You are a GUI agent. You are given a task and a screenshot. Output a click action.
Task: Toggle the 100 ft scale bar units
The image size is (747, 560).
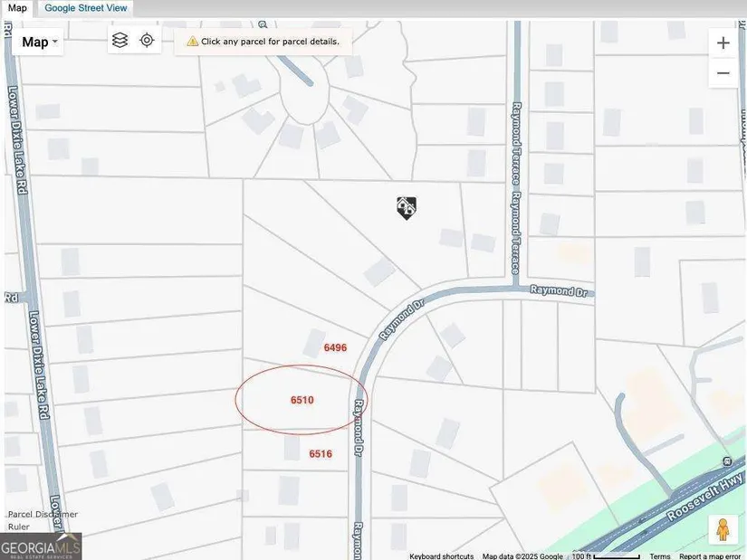(x=616, y=556)
